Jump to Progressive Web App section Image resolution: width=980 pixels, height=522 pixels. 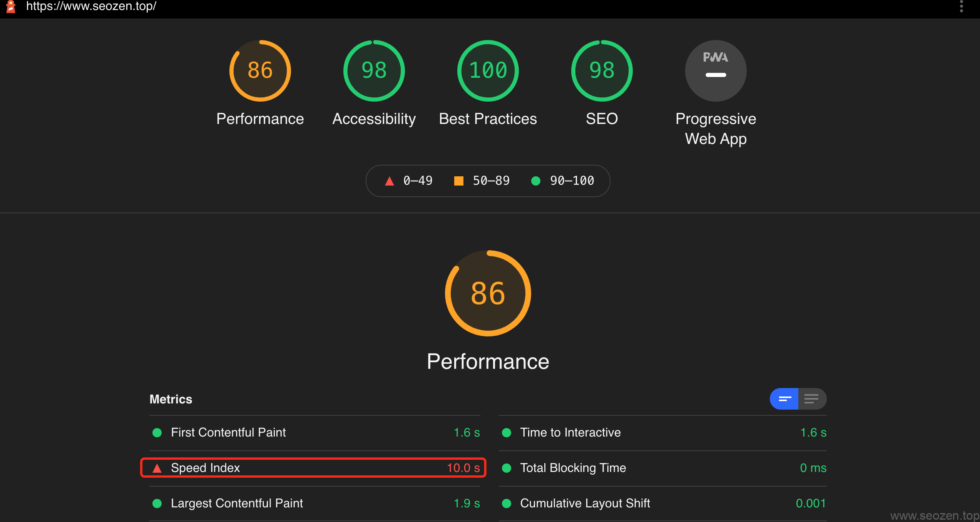[x=716, y=129]
